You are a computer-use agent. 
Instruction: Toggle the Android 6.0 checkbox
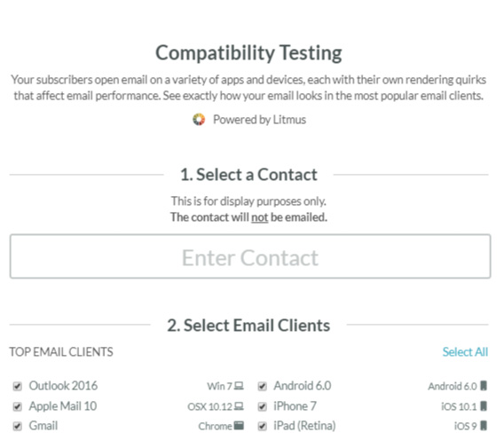point(263,386)
